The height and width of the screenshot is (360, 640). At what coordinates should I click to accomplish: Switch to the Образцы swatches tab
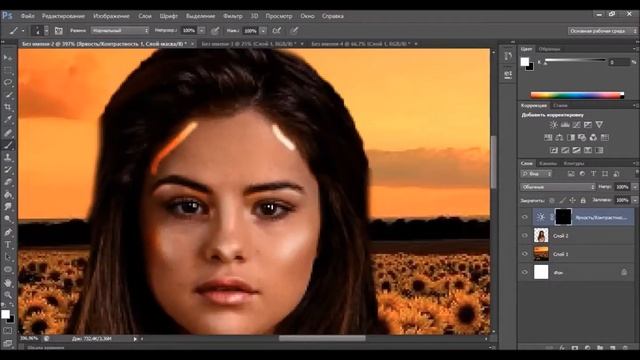(549, 49)
